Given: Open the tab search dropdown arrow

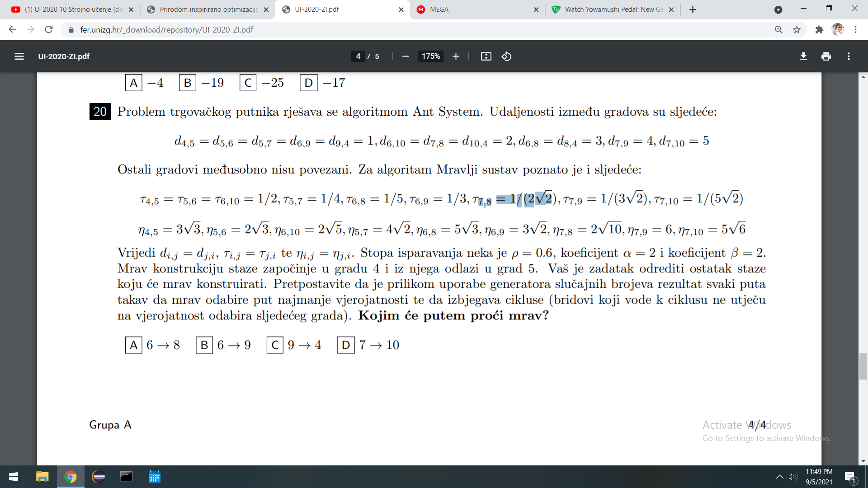Looking at the screenshot, I should point(778,9).
